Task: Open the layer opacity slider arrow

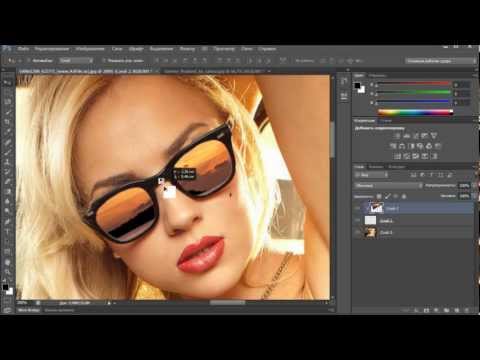Action: click(x=474, y=185)
